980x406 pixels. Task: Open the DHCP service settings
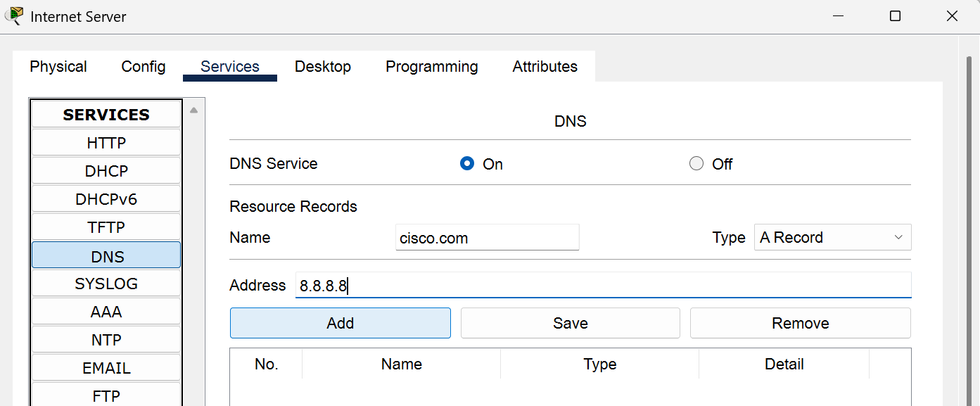106,171
